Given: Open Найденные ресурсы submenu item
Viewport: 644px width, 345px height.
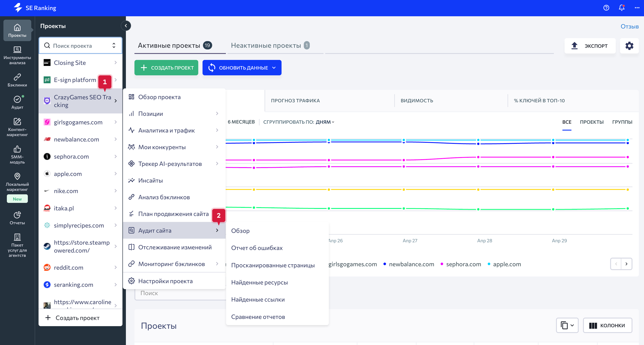Looking at the screenshot, I should (277, 282).
